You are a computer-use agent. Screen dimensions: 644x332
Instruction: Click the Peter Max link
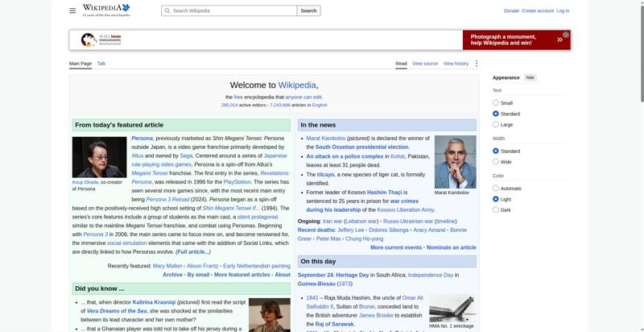coord(328,239)
